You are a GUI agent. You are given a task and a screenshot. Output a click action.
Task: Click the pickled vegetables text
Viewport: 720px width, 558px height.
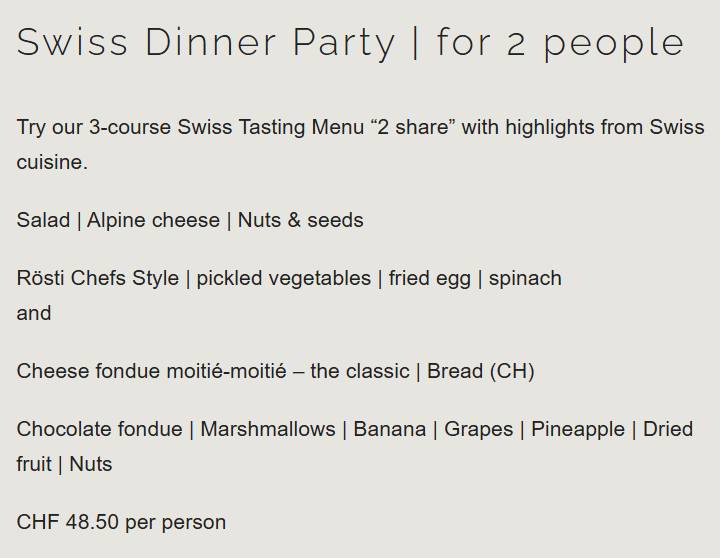pyautogui.click(x=283, y=278)
